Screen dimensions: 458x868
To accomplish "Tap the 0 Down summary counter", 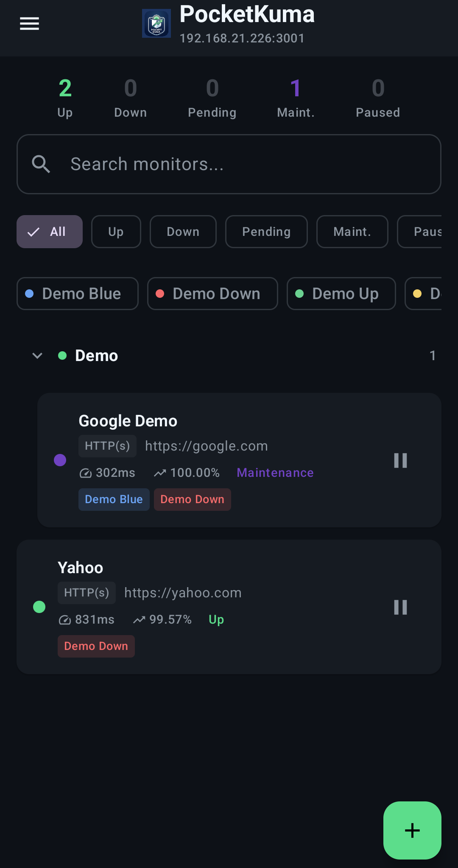I will click(x=131, y=98).
